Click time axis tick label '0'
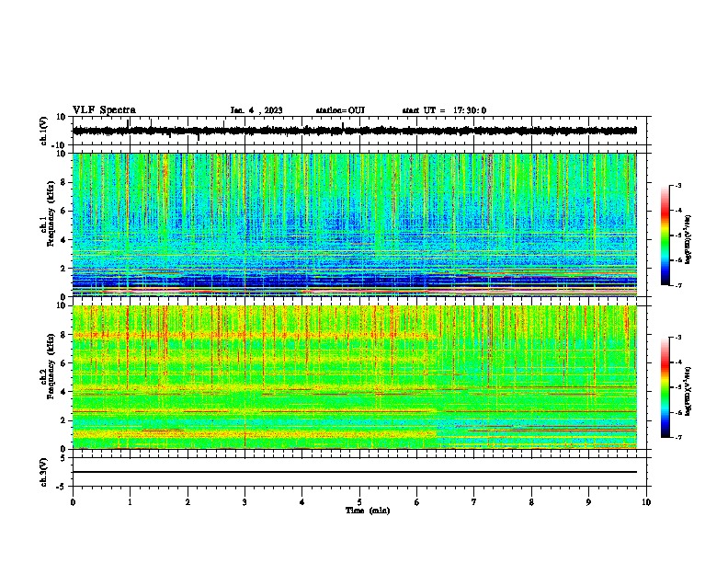The width and height of the screenshot is (728, 563). pyautogui.click(x=73, y=502)
